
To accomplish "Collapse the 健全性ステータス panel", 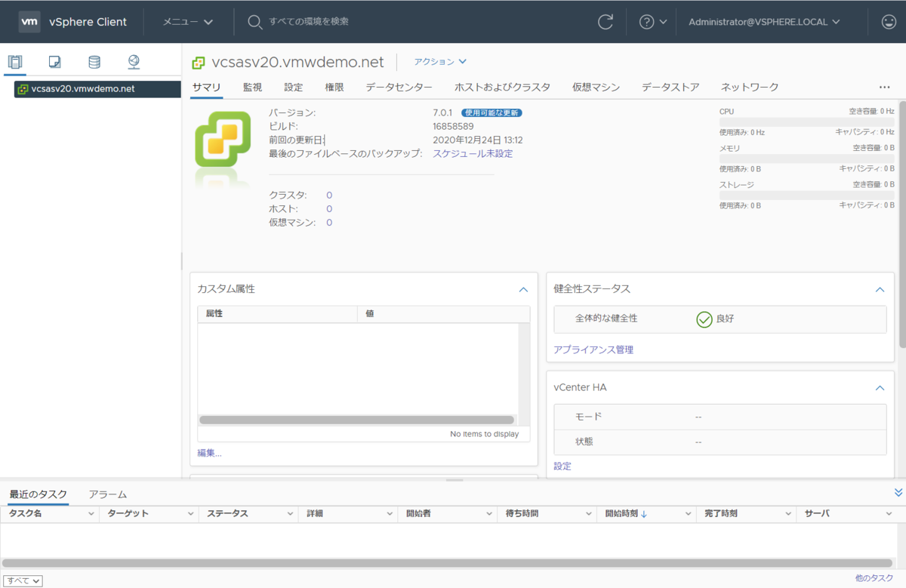I will point(880,289).
